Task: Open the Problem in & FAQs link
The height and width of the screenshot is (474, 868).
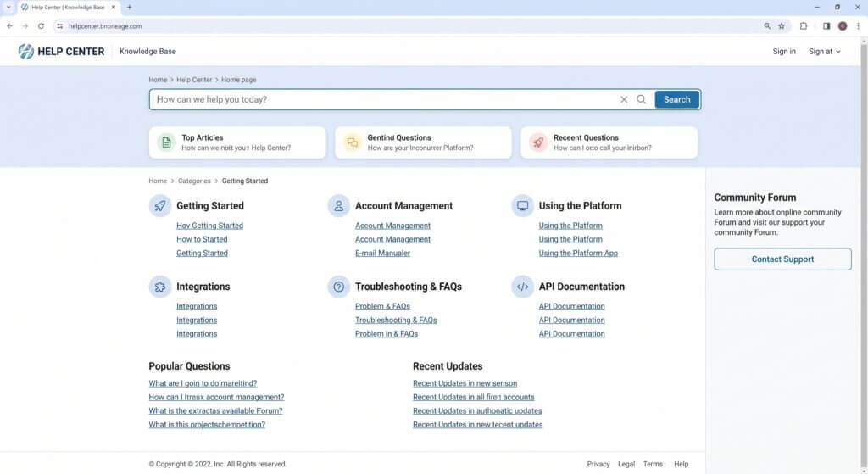Action: tap(387, 334)
